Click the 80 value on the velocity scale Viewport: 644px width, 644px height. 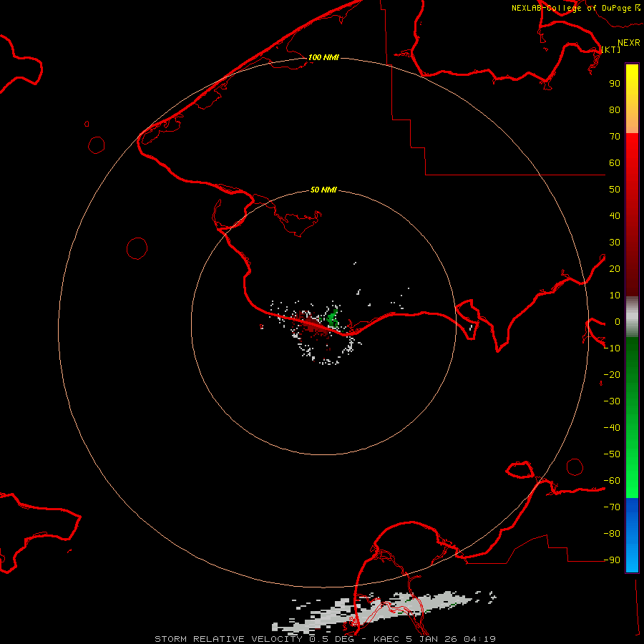click(x=615, y=109)
